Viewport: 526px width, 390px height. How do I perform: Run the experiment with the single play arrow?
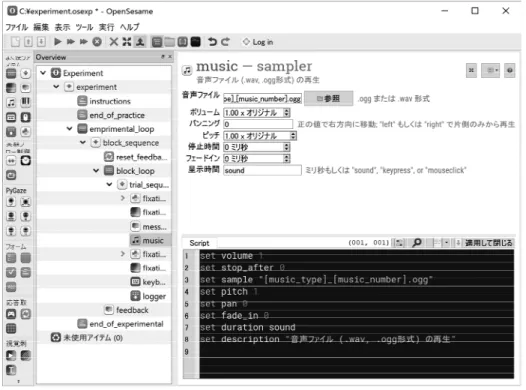tap(58, 42)
